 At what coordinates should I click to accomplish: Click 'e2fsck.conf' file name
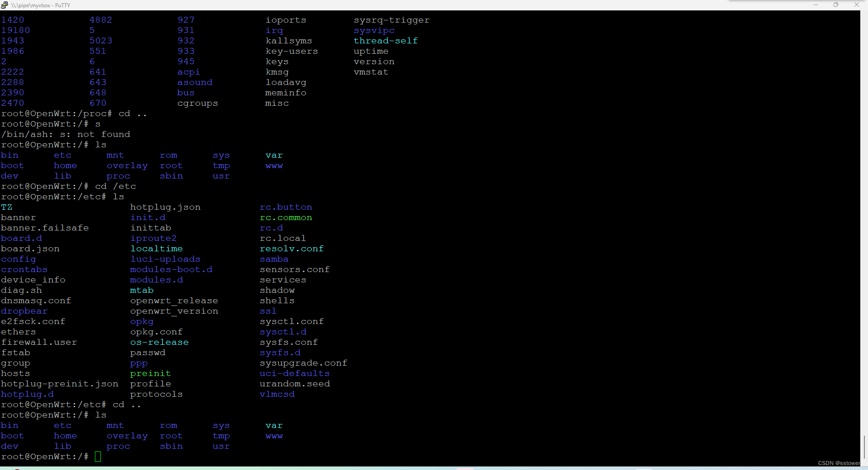(x=33, y=321)
